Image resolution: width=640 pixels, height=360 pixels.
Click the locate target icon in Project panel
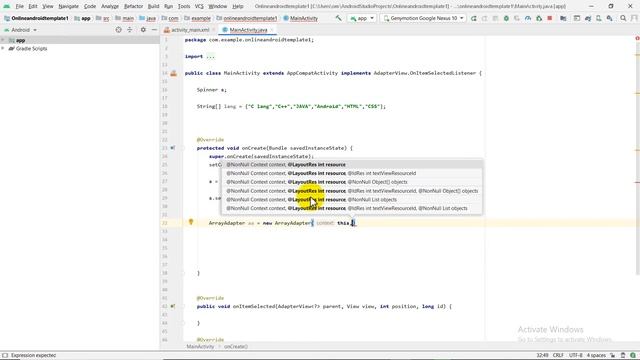coord(118,30)
